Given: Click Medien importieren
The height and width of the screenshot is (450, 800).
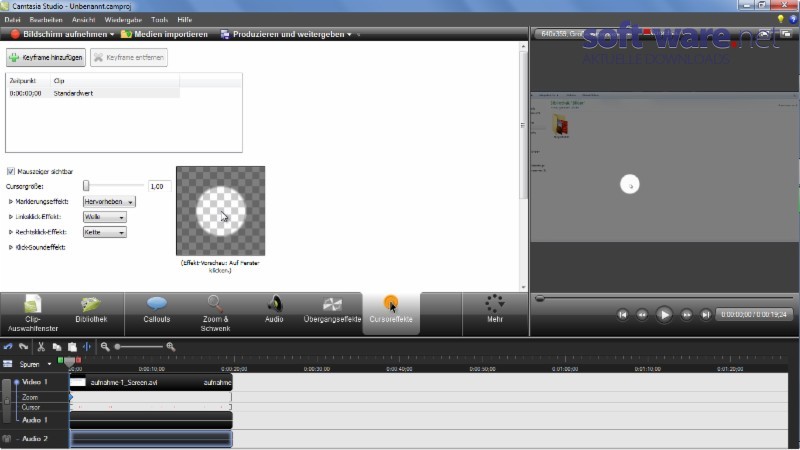Looking at the screenshot, I should [x=164, y=34].
